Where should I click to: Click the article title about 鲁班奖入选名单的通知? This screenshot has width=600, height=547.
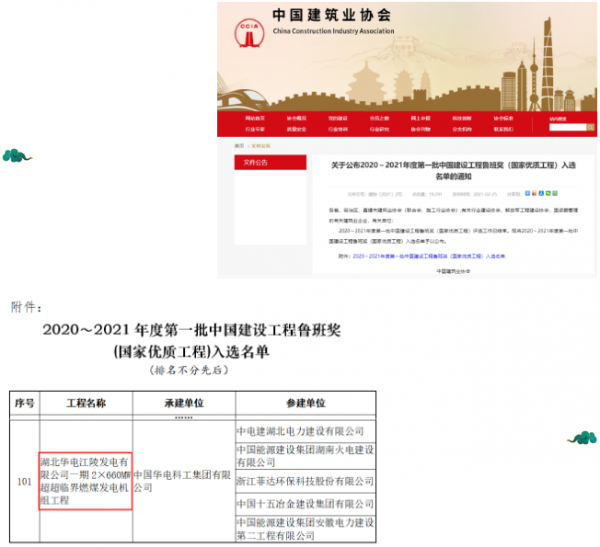453,171
